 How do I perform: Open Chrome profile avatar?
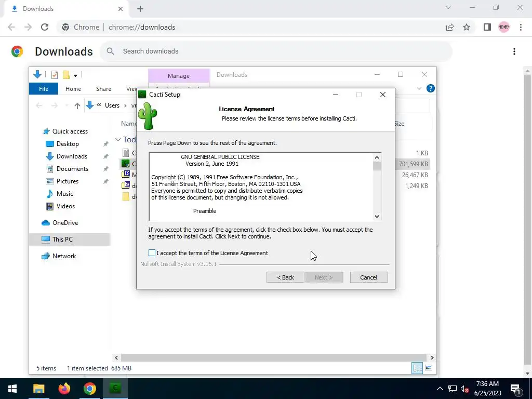[504, 27]
